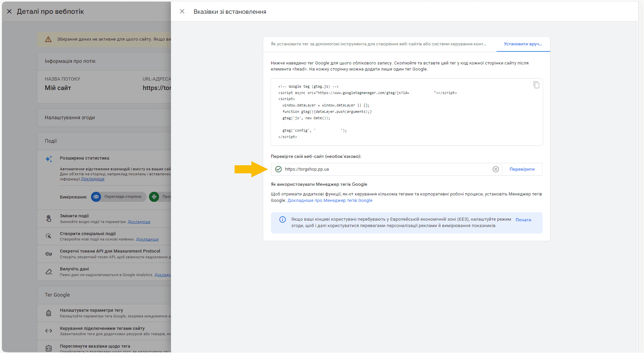Image resolution: width=644 pixels, height=353 pixels.
Task: Open Докладніше link under Вилучіть дані
Action: pyautogui.click(x=163, y=275)
